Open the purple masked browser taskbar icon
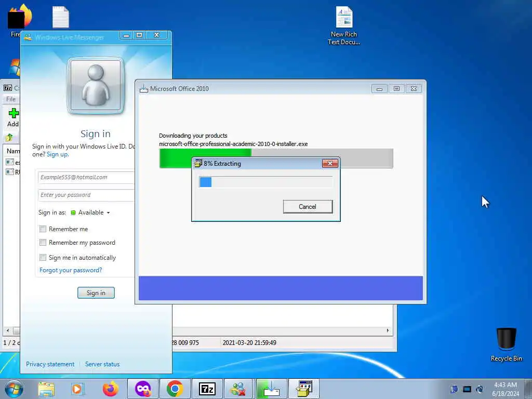This screenshot has width=532, height=399. click(143, 389)
